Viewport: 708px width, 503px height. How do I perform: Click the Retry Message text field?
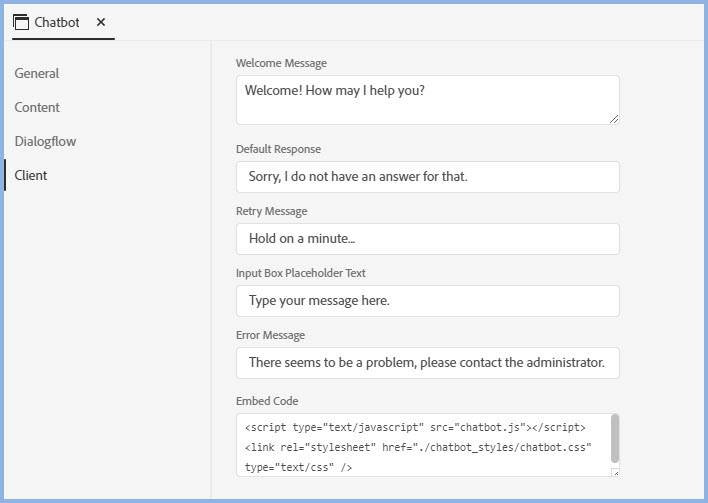click(427, 239)
